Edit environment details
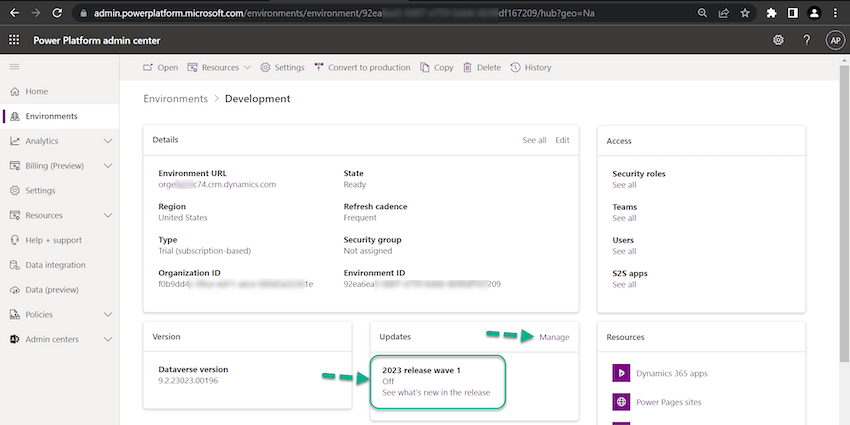This screenshot has height=425, width=850. [562, 140]
